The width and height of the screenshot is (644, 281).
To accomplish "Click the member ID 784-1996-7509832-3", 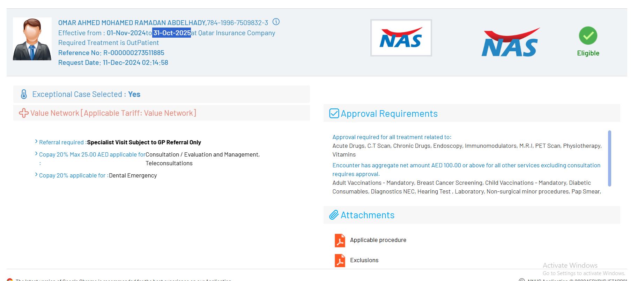I will (237, 23).
